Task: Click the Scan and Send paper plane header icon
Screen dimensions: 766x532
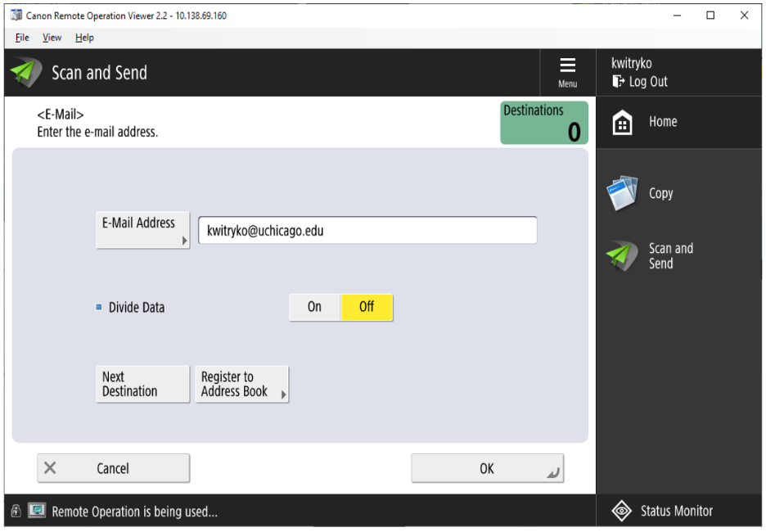Action: tap(26, 73)
